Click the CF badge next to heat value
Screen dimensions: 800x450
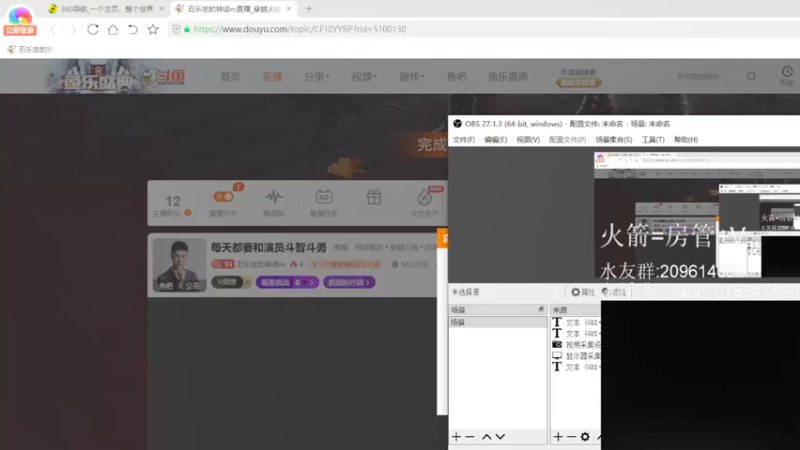[346, 264]
